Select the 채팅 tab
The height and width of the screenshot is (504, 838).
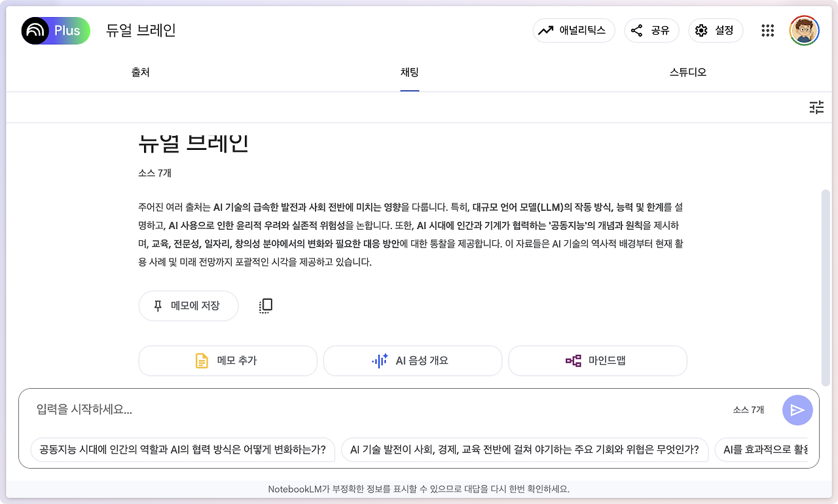click(410, 72)
